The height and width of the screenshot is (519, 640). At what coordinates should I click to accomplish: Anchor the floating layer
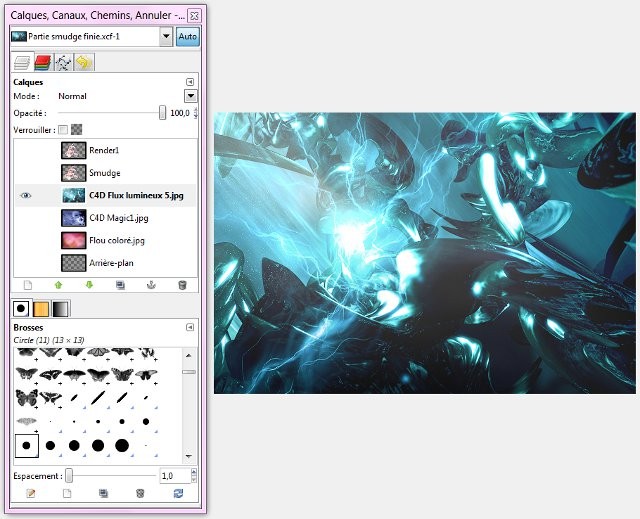coord(151,285)
